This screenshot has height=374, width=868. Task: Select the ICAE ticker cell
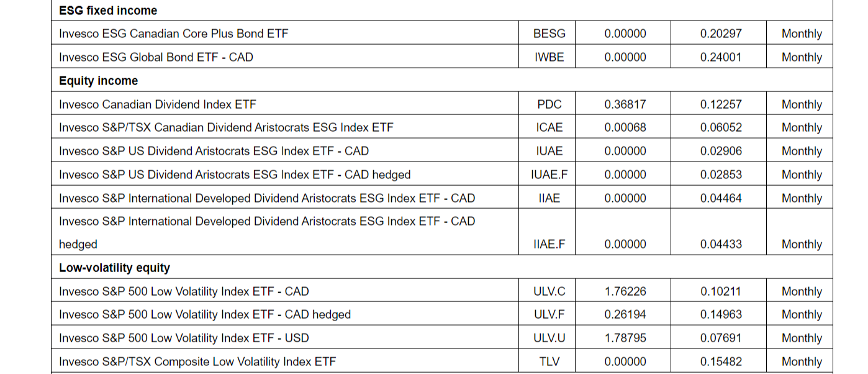(x=549, y=127)
